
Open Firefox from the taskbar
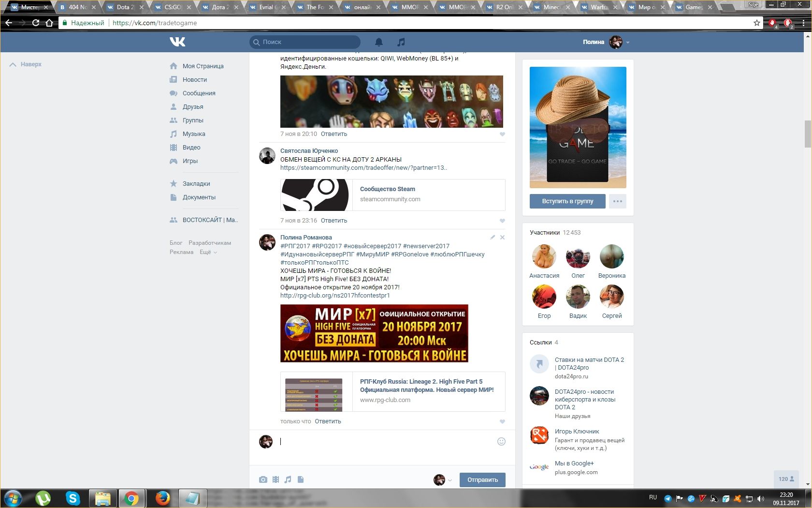(163, 498)
